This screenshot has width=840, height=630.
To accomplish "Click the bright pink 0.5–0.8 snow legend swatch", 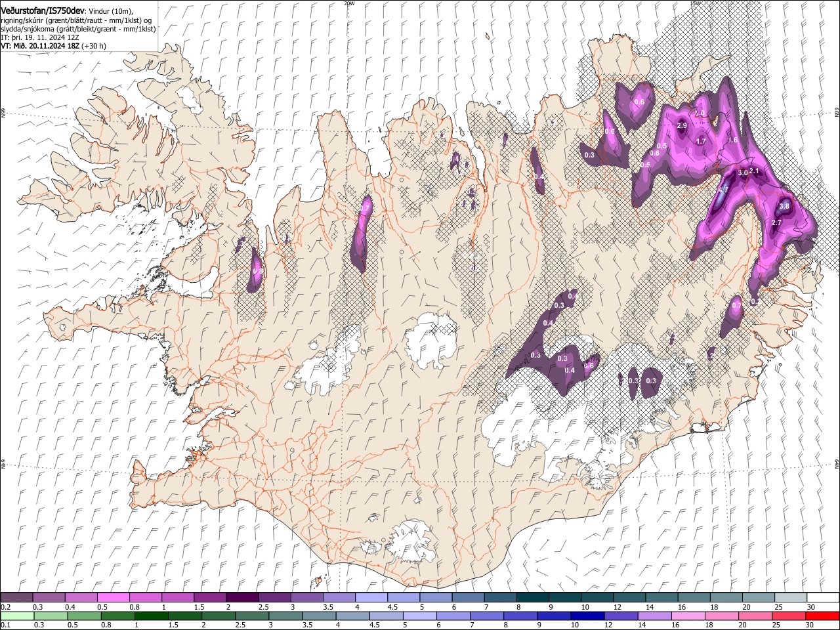I will coord(114,598).
